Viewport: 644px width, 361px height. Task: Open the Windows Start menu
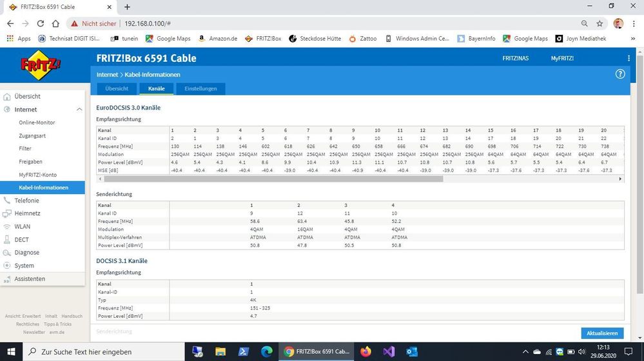11,352
